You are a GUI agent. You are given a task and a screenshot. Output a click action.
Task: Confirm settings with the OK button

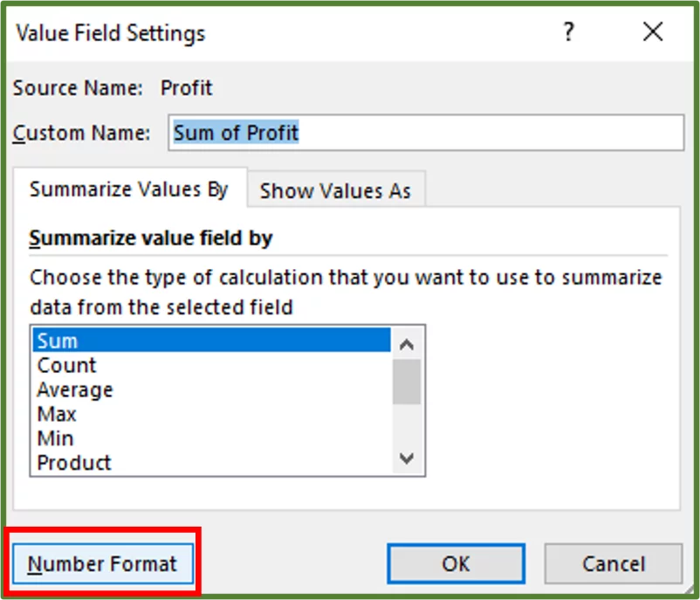click(x=455, y=564)
